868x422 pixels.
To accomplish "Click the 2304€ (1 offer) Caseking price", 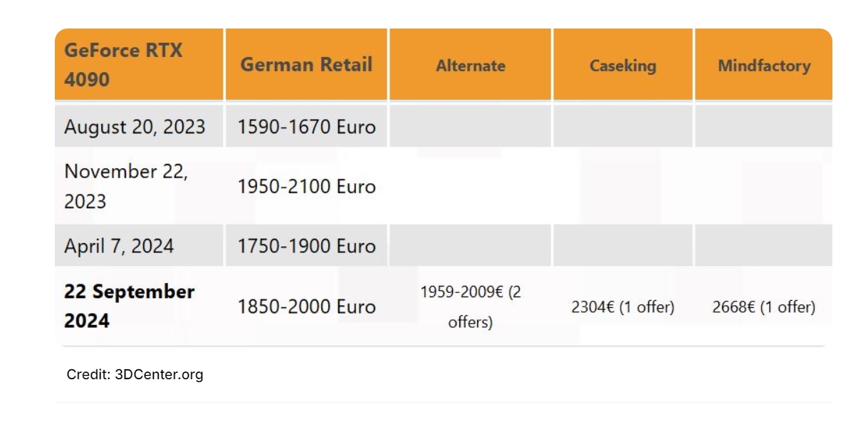I will pyautogui.click(x=622, y=307).
